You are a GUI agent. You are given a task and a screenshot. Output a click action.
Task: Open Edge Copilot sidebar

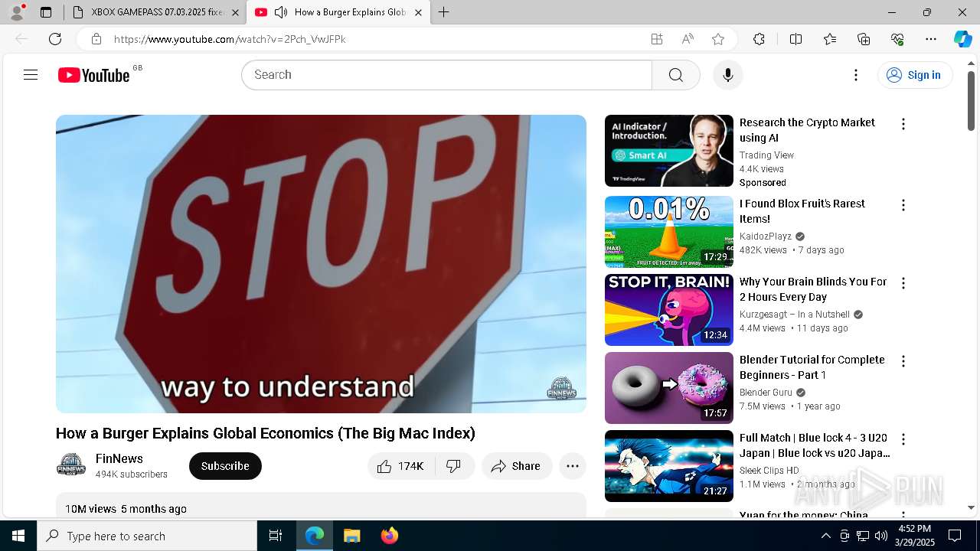962,39
